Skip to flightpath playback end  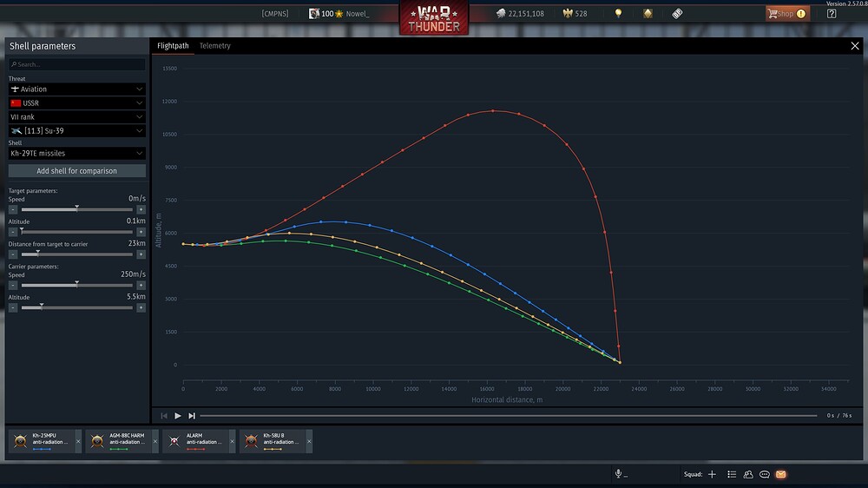tap(192, 415)
